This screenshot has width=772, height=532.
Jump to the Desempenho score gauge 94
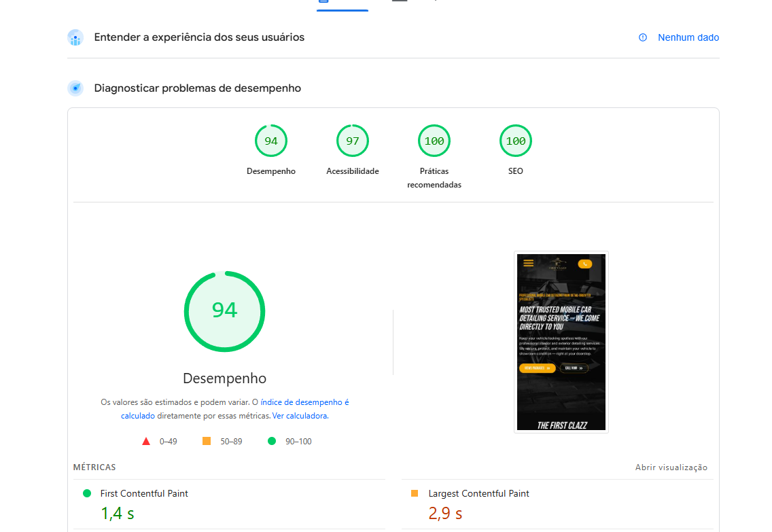pyautogui.click(x=271, y=141)
